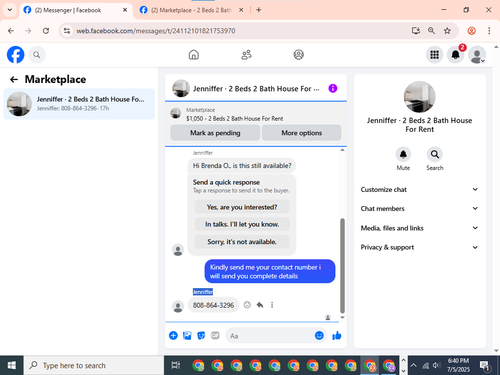Open more actions plus icon in composer
Image resolution: width=500 pixels, height=375 pixels.
tap(173, 335)
